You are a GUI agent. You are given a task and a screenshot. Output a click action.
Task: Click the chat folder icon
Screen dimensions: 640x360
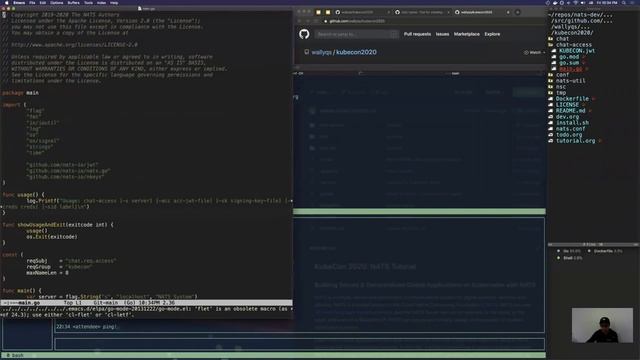tap(551, 39)
